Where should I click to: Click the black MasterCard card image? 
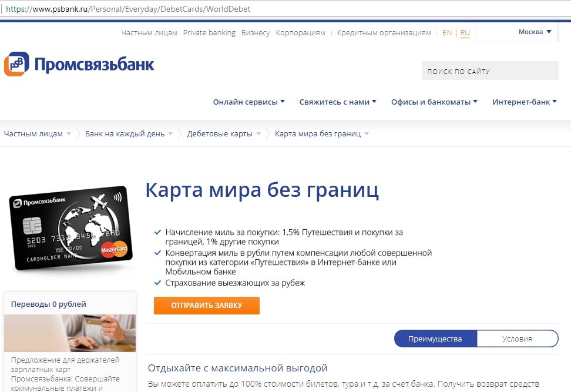(x=70, y=228)
